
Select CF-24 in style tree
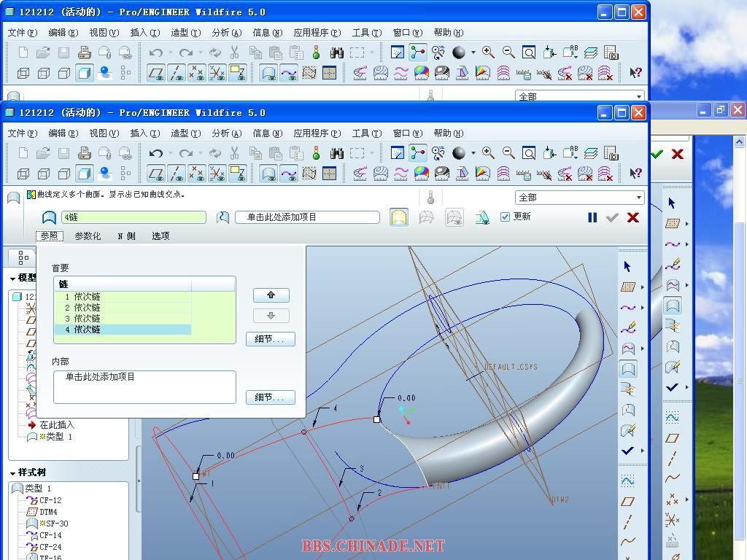click(x=50, y=547)
